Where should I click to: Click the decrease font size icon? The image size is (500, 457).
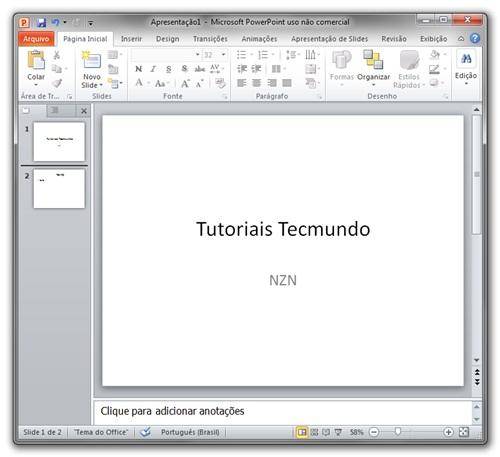pyautogui.click(x=199, y=84)
